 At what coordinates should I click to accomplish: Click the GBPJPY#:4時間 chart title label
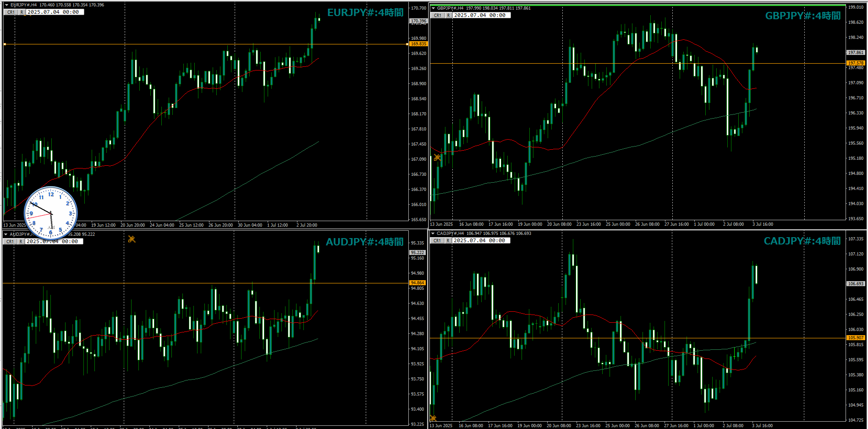tap(803, 16)
